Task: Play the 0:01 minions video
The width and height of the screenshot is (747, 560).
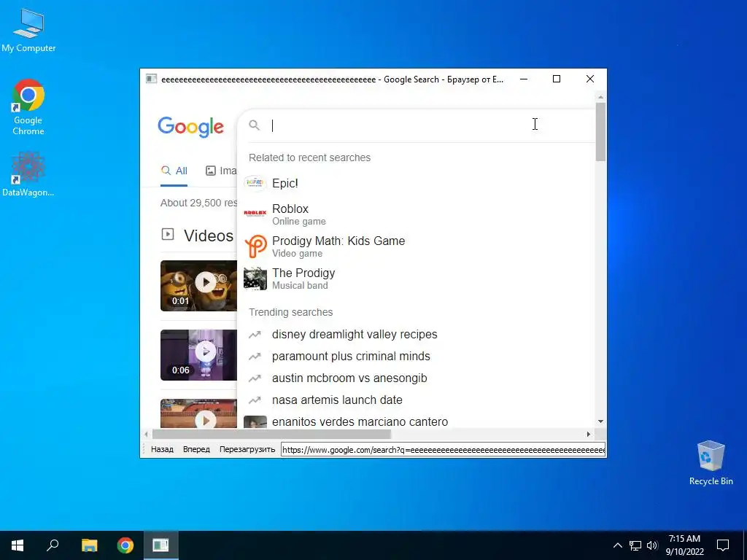Action: 198,286
